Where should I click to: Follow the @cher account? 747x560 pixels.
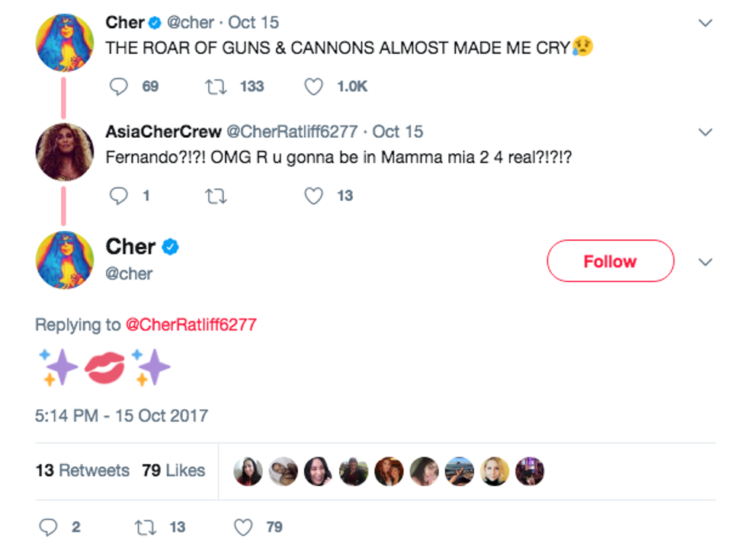click(610, 261)
